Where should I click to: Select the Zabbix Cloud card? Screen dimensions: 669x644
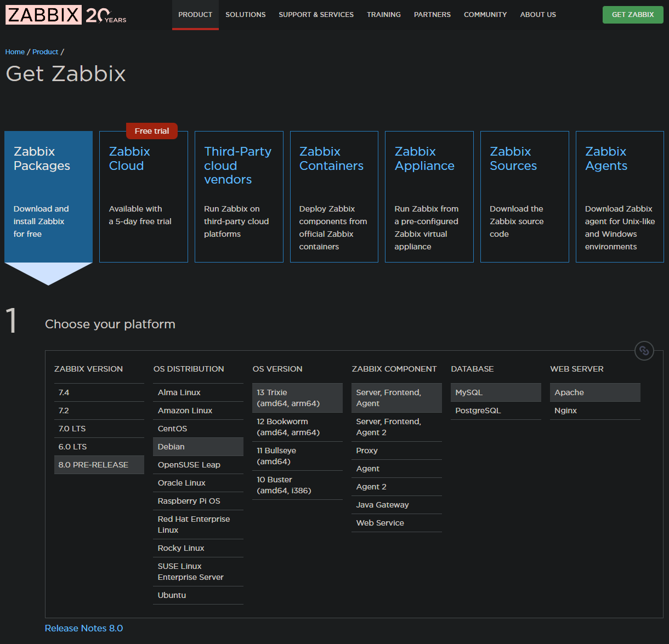click(x=143, y=196)
